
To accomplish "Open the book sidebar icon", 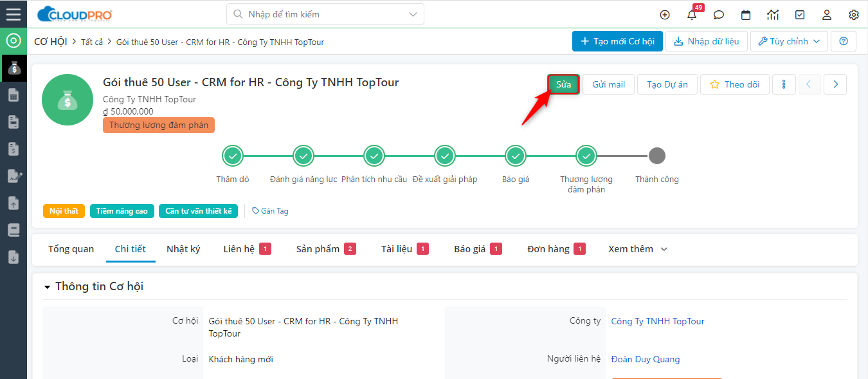I will click(x=14, y=230).
